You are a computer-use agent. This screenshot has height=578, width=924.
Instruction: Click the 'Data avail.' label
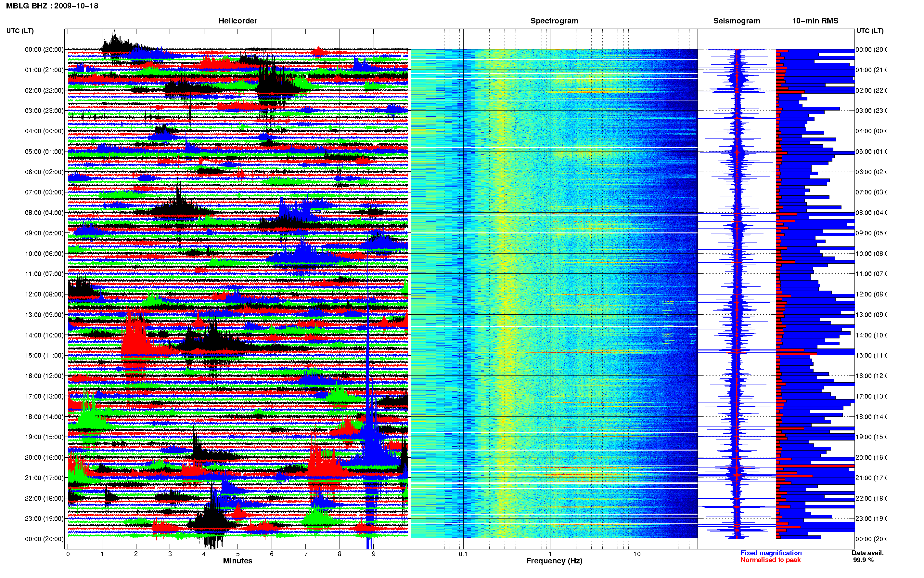tap(867, 553)
